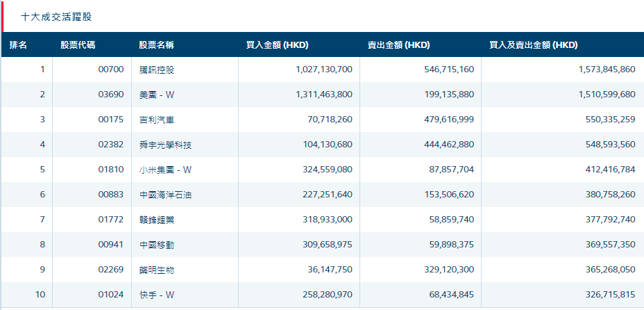Click the 股票名稱 column header
644x310 pixels.
coord(156,45)
